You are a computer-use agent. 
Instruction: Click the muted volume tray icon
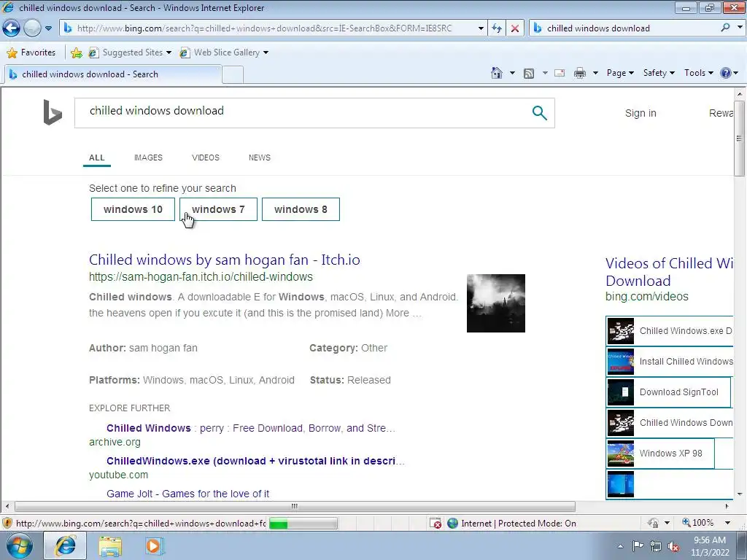click(673, 547)
